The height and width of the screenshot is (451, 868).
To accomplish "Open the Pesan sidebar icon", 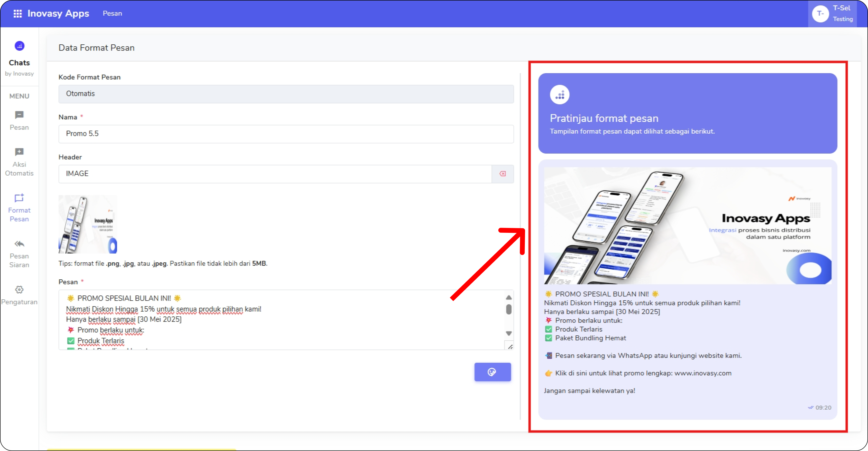I will [x=19, y=115].
